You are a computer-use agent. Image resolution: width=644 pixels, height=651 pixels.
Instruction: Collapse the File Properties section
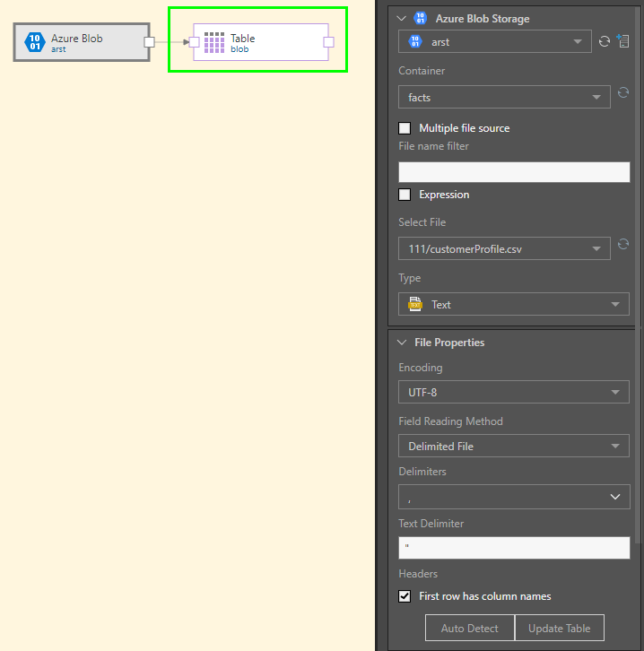point(401,343)
